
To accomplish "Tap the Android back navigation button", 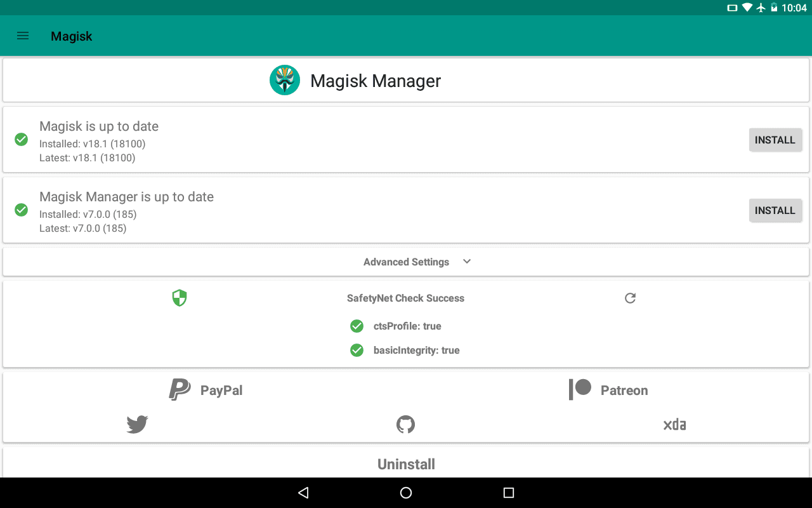I will point(303,493).
